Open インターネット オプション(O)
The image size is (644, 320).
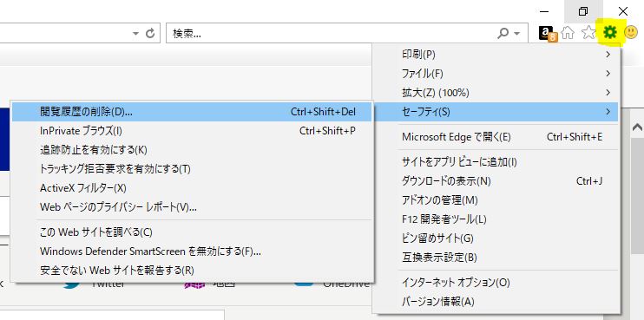point(497,283)
